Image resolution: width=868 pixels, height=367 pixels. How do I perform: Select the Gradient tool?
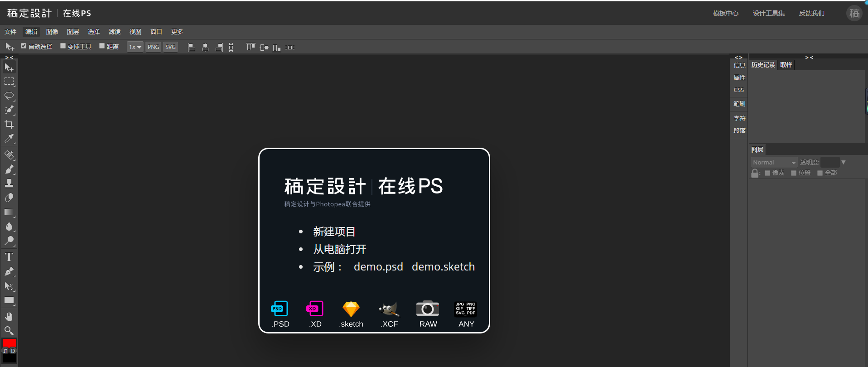point(9,212)
